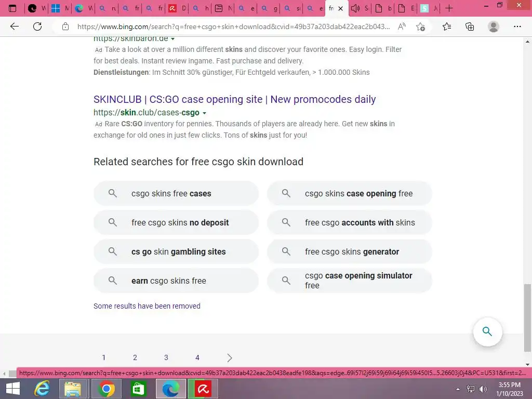Viewport: 532px width, 399px height.
Task: Switch to the teal S icon tab
Action: [429, 8]
